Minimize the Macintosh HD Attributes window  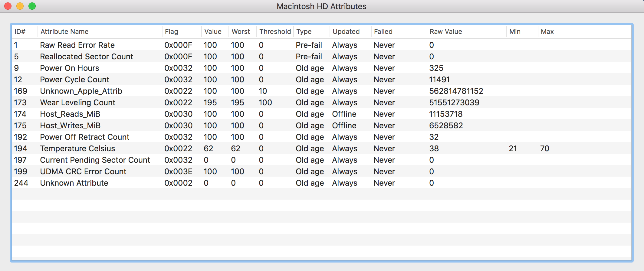coord(20,6)
